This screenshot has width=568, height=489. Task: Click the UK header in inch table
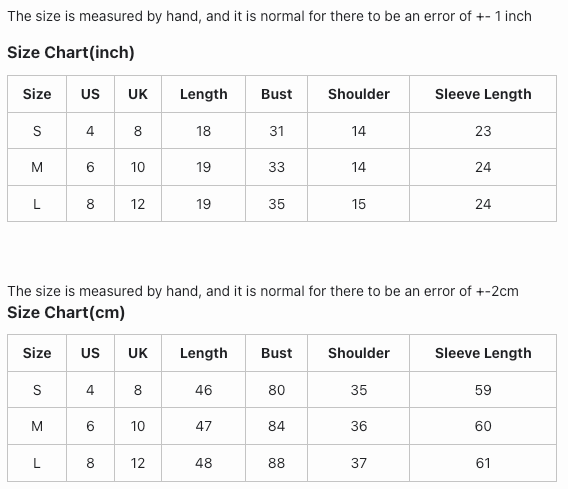point(138,94)
